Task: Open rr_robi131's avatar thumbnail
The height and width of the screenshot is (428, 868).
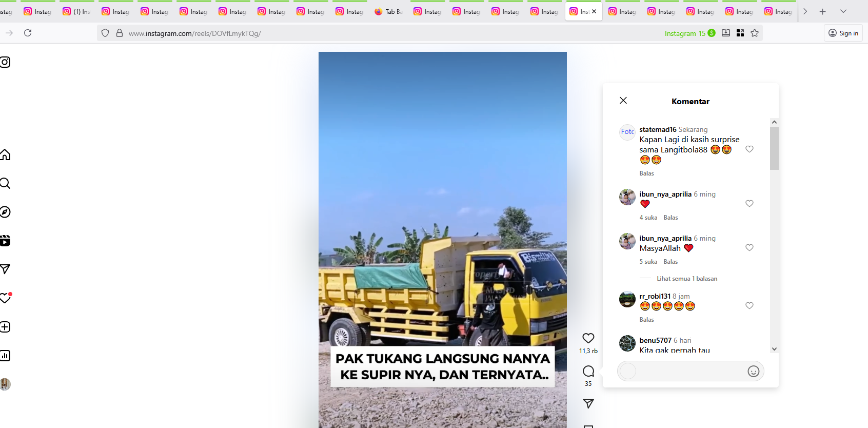Action: (x=627, y=299)
